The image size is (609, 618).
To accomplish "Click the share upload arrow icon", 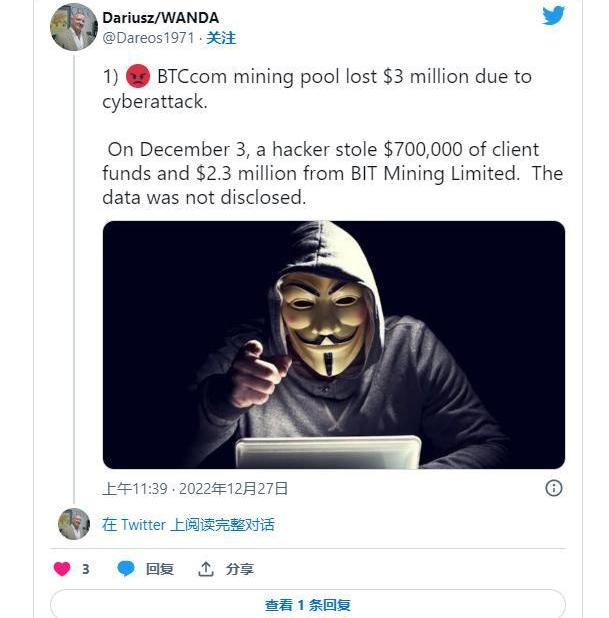I will coord(206,569).
